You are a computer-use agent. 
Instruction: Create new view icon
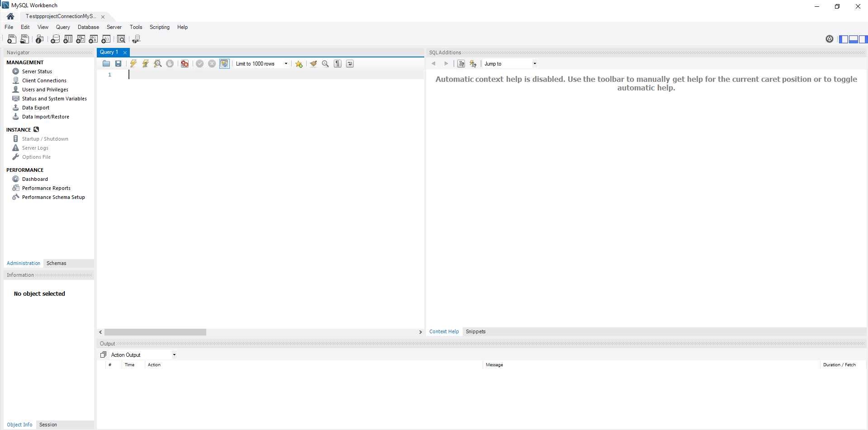click(x=81, y=39)
